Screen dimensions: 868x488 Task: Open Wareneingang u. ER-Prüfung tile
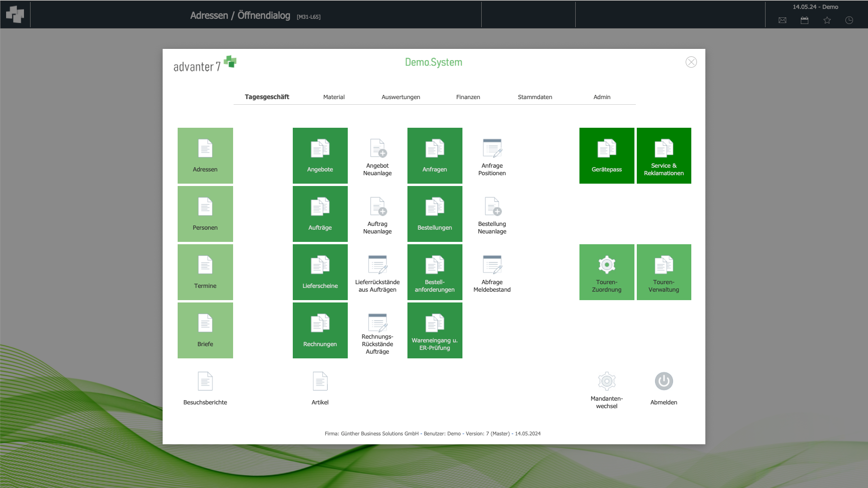[435, 330]
